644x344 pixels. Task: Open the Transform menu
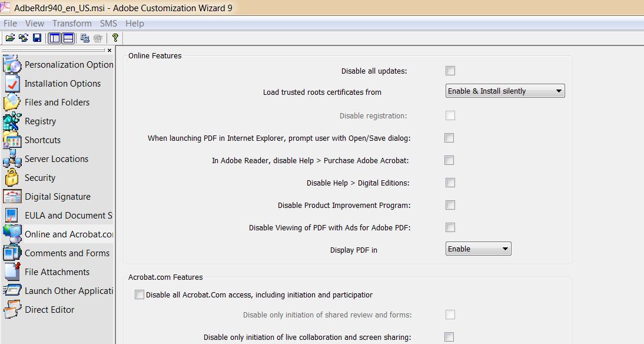72,24
